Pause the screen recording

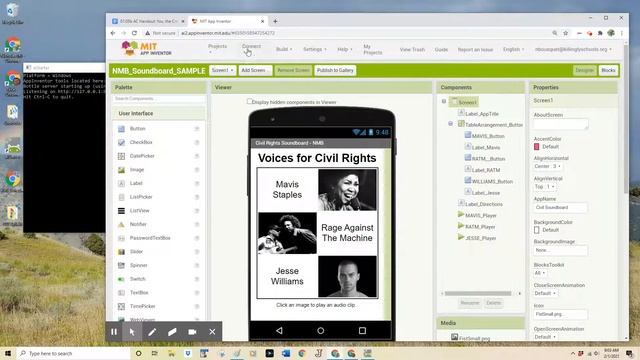(x=114, y=332)
